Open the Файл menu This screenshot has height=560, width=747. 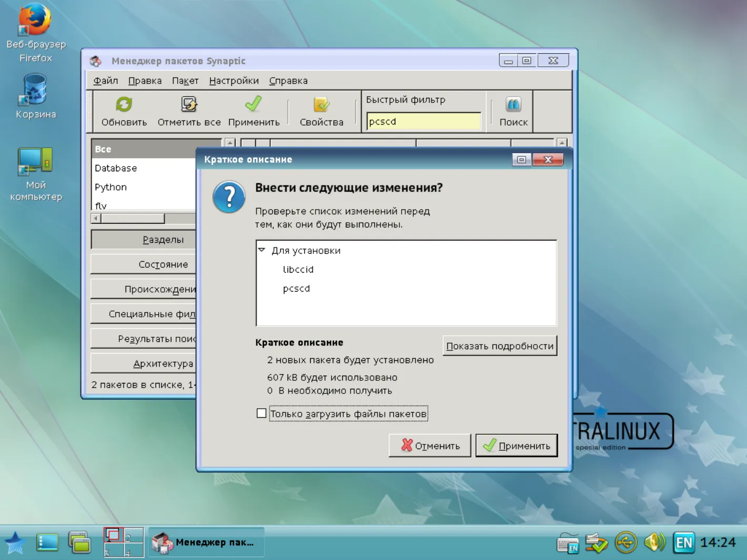point(106,80)
